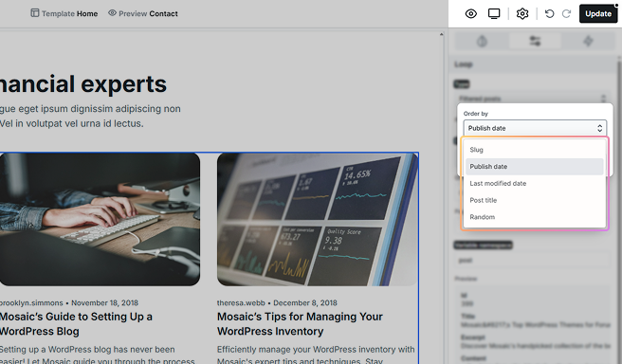The width and height of the screenshot is (622, 364).
Task: Click the variable namespace input field
Action: pyautogui.click(x=532, y=261)
